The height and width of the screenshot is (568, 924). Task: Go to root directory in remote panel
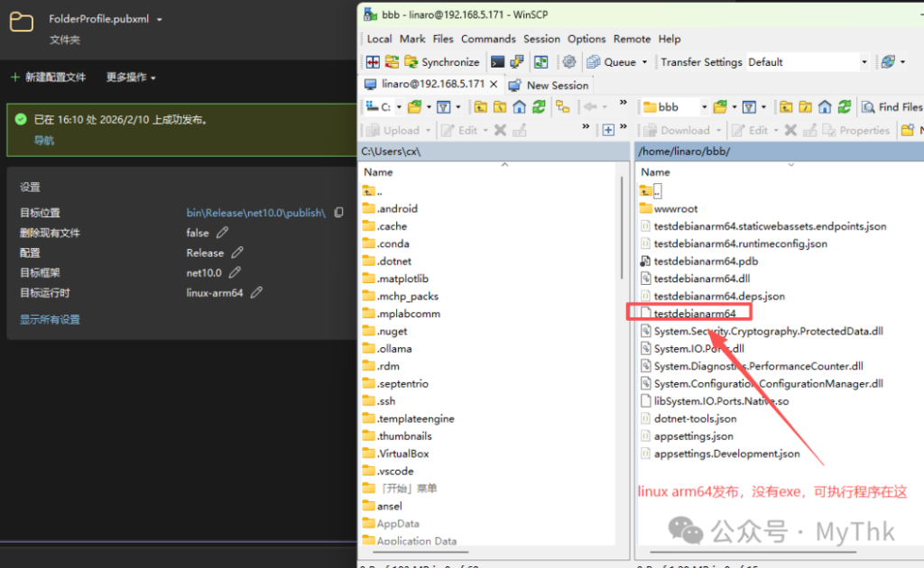(x=805, y=107)
